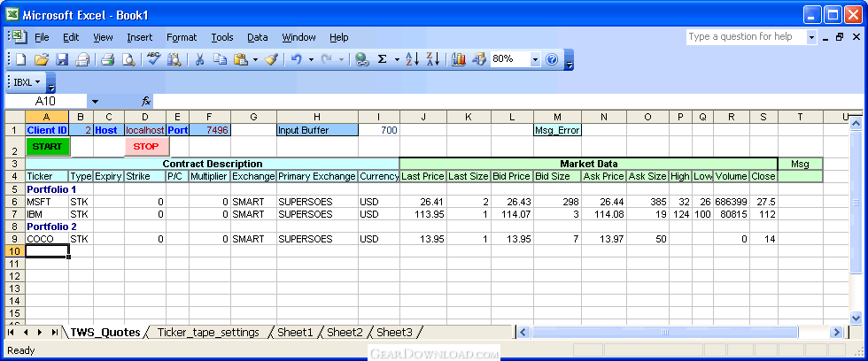This screenshot has height=361, width=868.
Task: Insert a hyperlink with the globe icon
Action: [x=362, y=59]
